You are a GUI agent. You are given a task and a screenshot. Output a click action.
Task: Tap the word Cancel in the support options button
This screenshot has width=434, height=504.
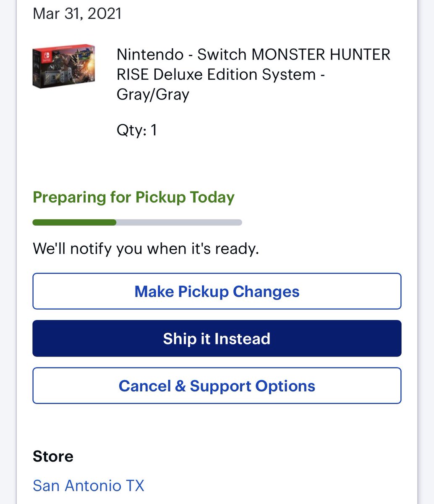point(144,386)
